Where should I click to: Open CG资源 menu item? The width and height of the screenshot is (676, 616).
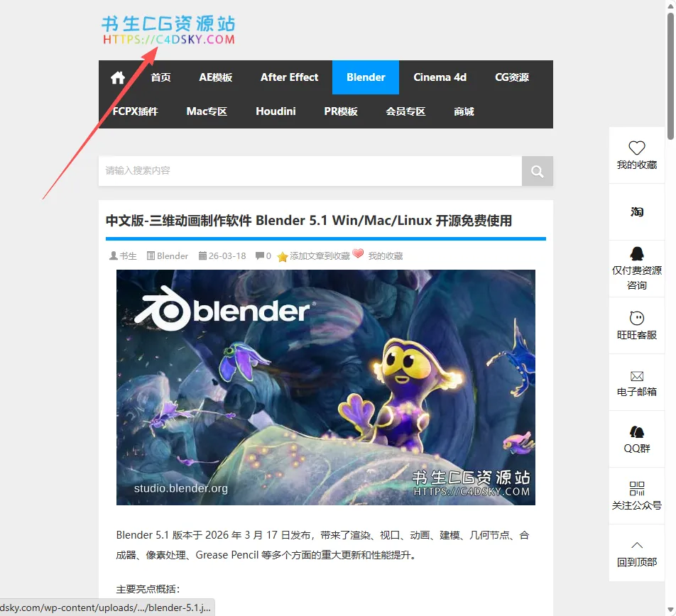(512, 77)
